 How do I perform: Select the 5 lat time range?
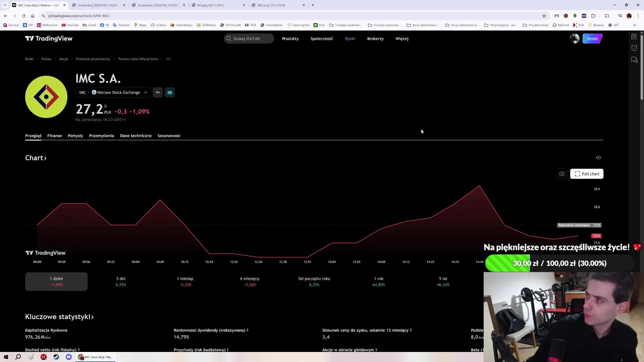tap(443, 282)
